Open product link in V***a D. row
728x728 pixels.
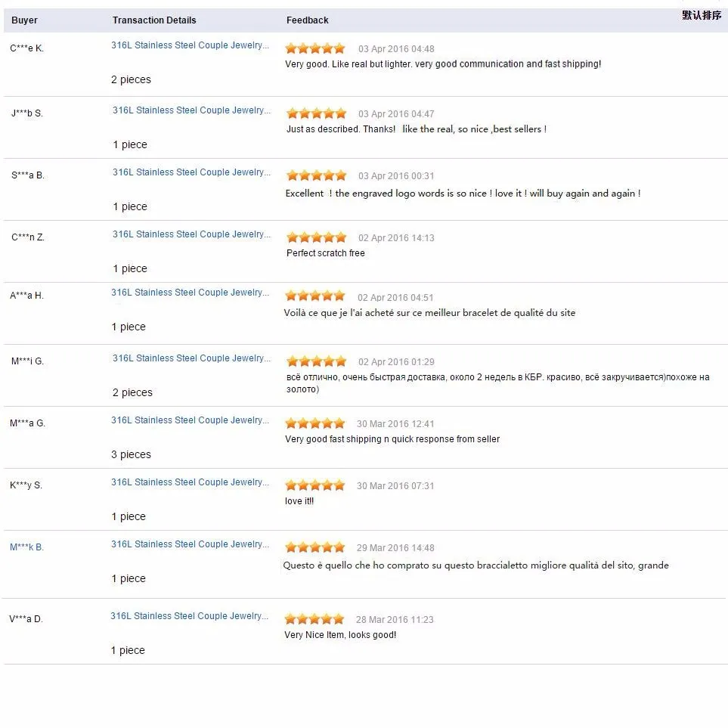pyautogui.click(x=189, y=616)
